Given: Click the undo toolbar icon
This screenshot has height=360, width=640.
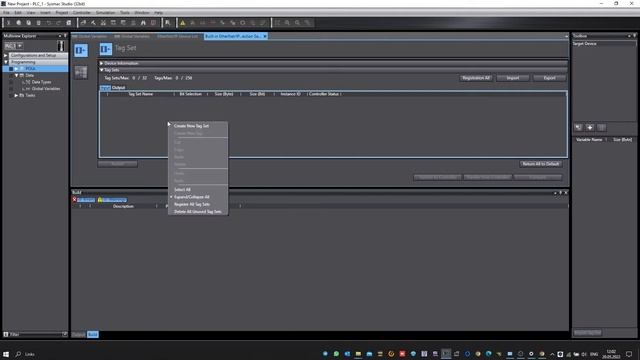Looking at the screenshot, I should pyautogui.click(x=49, y=23).
